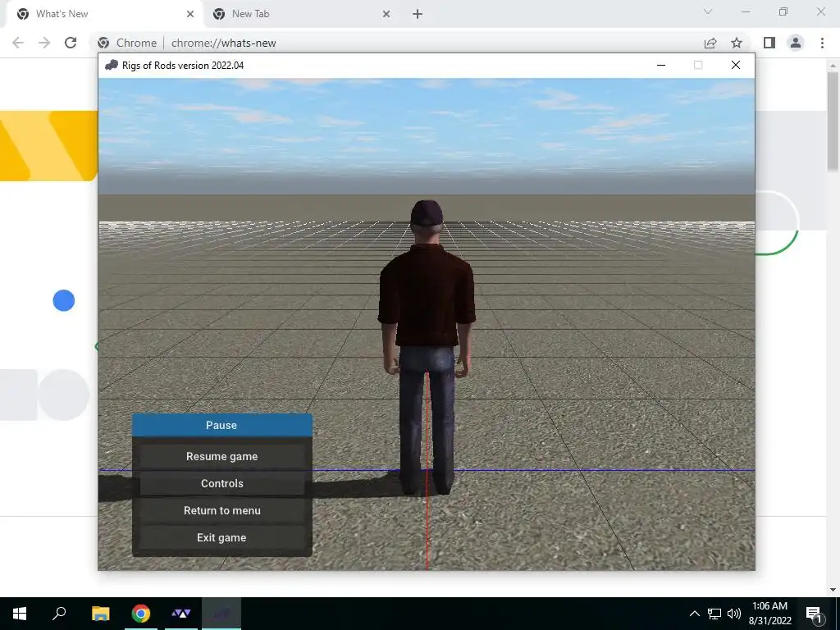Exit game via pause menu
840x630 pixels.
221,537
